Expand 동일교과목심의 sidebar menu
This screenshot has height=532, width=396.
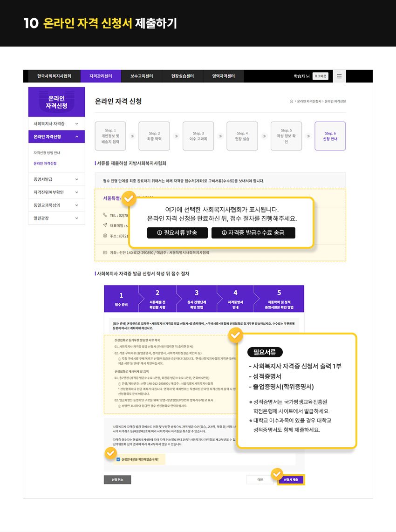point(56,205)
